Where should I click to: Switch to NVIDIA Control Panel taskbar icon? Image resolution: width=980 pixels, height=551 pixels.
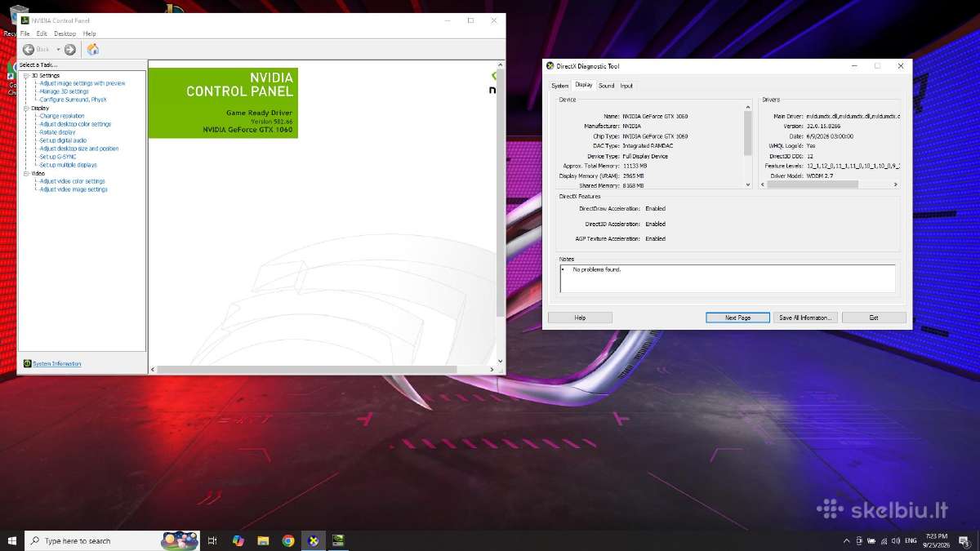338,540
